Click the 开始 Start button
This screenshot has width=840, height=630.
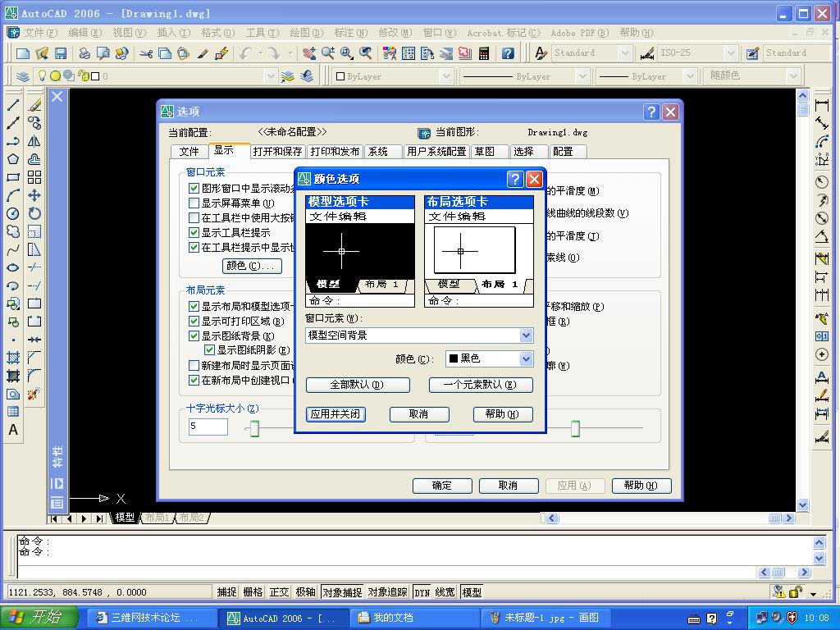pyautogui.click(x=39, y=618)
